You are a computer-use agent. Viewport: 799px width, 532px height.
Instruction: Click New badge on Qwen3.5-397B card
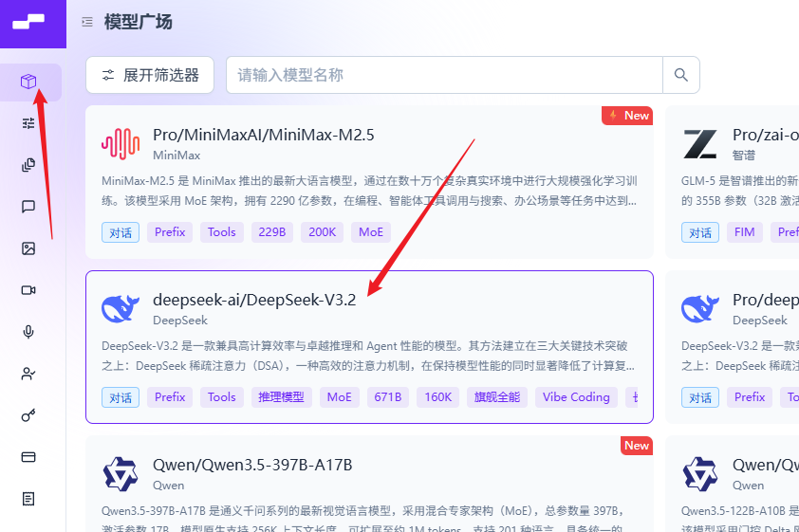[637, 446]
